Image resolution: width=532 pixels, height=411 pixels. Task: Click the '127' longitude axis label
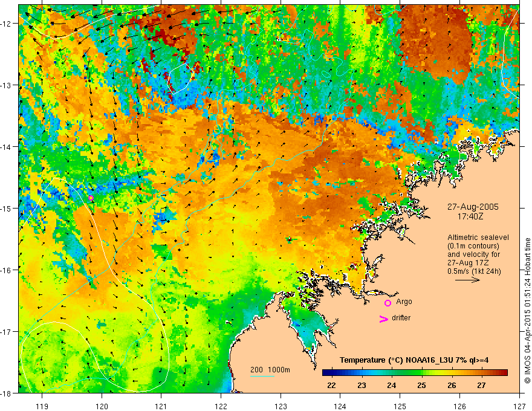coord(519,406)
